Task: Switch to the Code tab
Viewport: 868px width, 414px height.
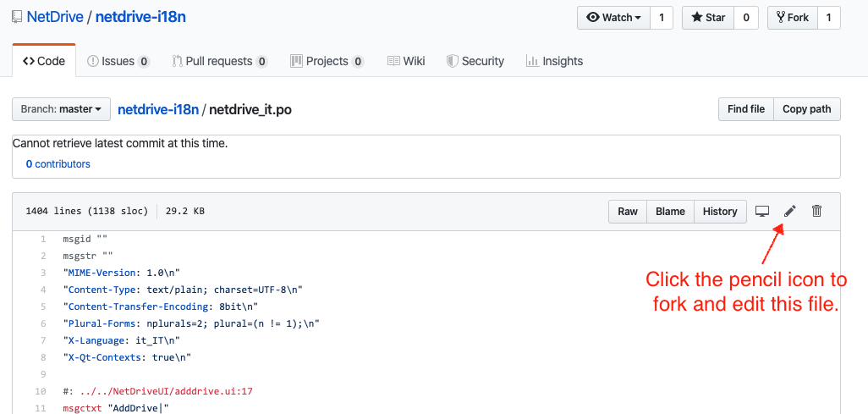Action: (x=44, y=61)
